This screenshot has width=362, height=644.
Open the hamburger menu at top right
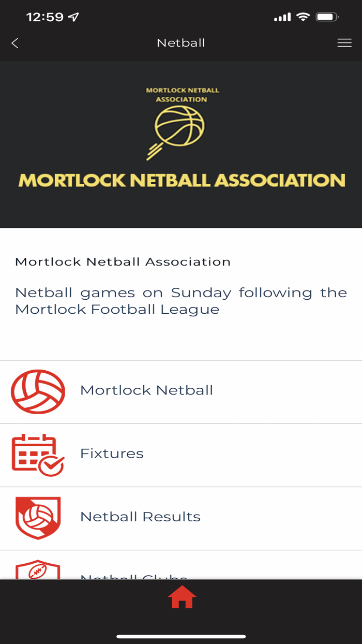(344, 43)
